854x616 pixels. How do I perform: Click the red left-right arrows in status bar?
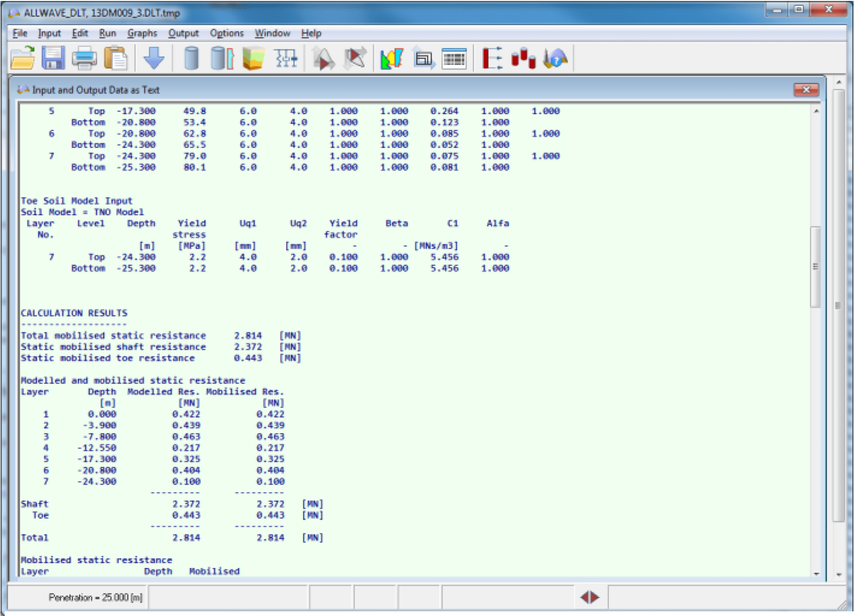tap(589, 597)
